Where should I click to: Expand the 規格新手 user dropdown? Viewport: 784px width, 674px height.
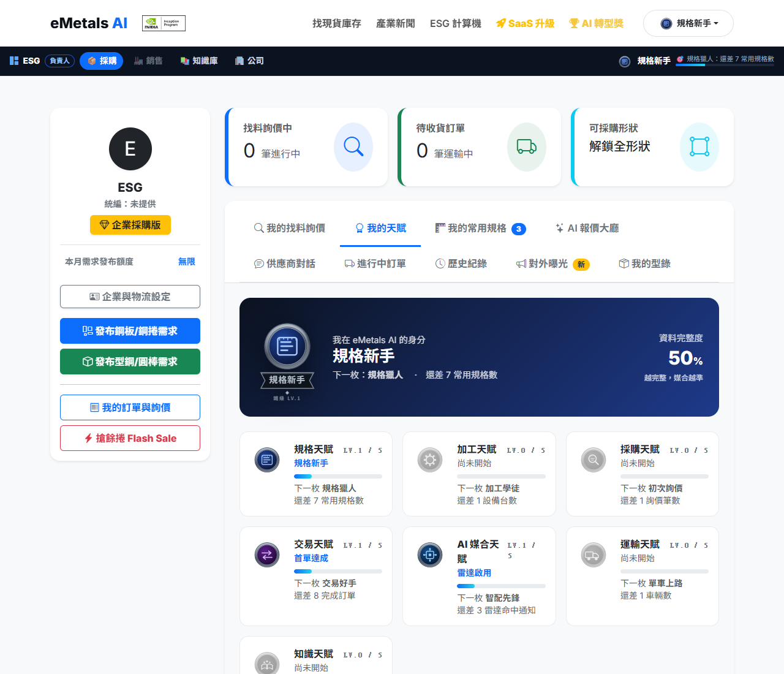(x=688, y=23)
